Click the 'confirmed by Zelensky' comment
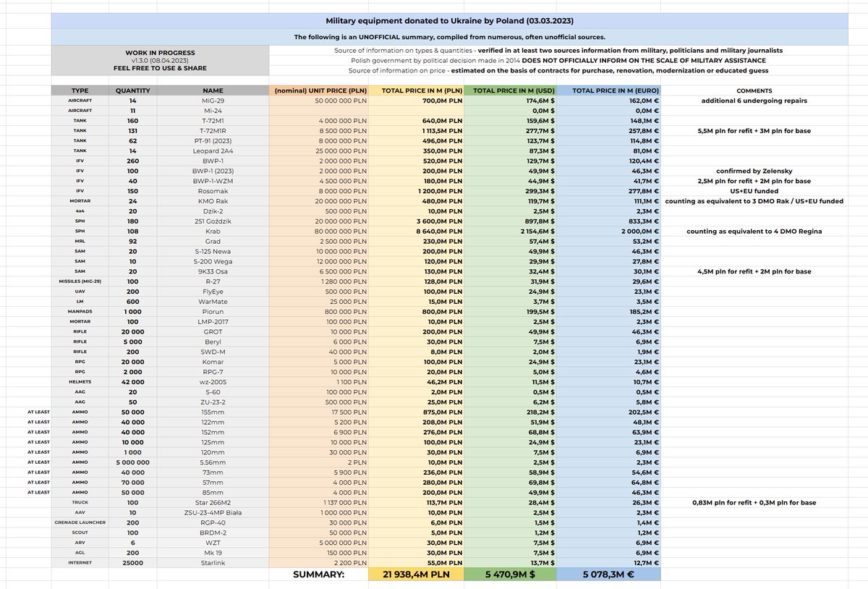The height and width of the screenshot is (589, 868). (754, 171)
